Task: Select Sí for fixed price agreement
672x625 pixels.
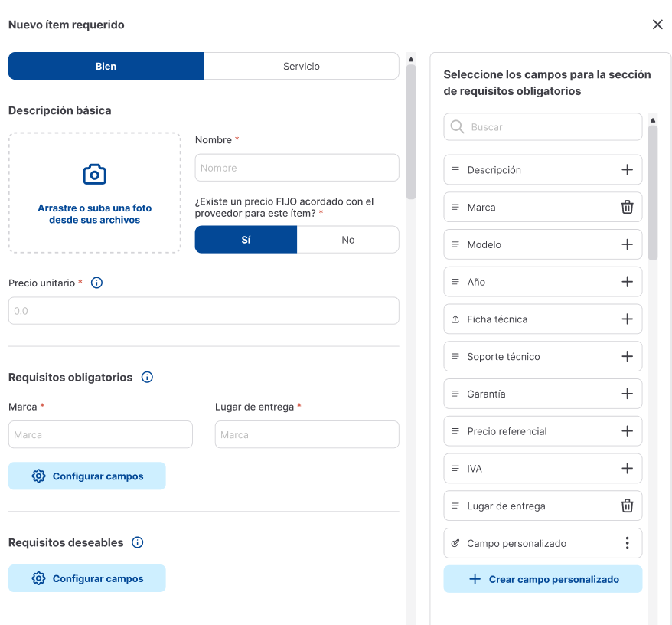Action: coord(246,240)
